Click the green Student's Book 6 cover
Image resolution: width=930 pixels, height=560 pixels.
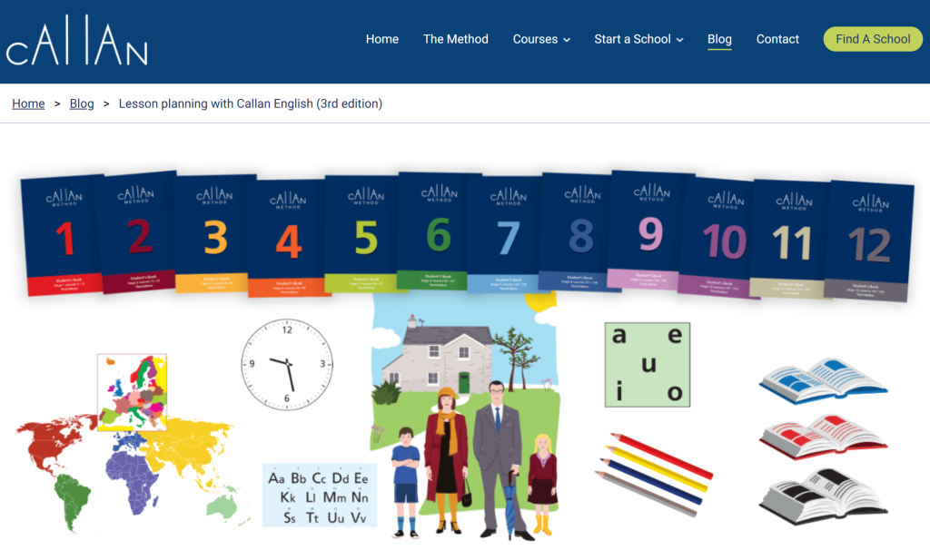coord(436,231)
